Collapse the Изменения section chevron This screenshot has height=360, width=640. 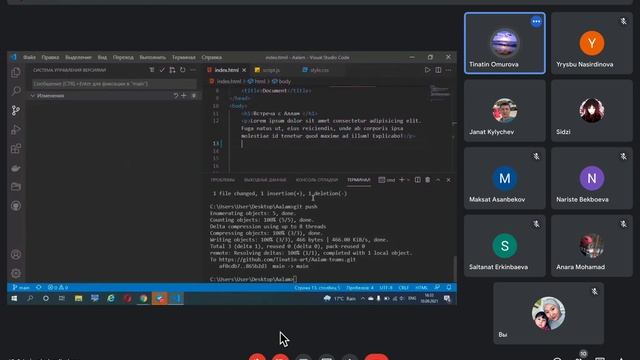tap(33, 96)
